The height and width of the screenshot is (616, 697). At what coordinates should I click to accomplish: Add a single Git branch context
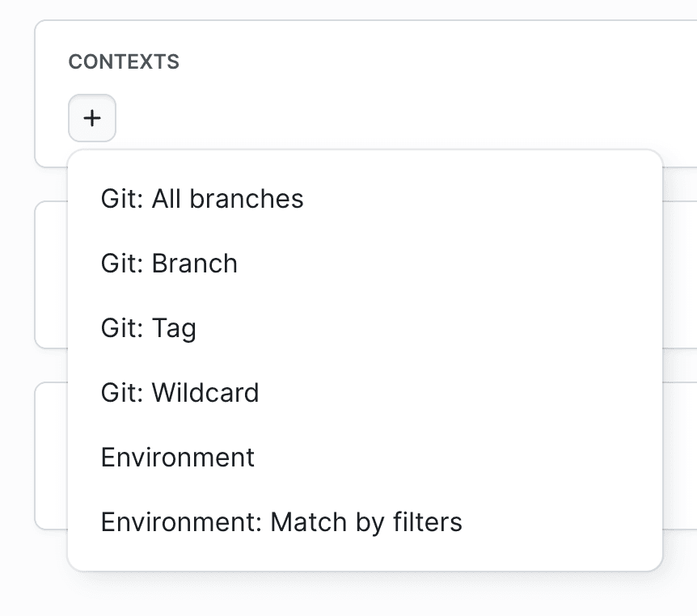tap(169, 264)
